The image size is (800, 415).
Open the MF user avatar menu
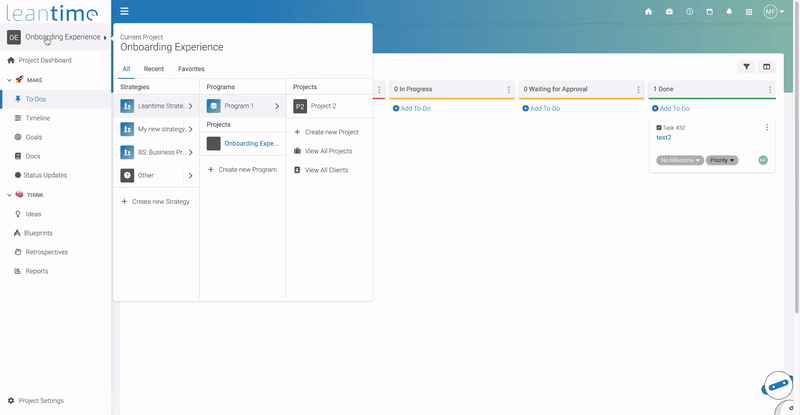pos(771,12)
